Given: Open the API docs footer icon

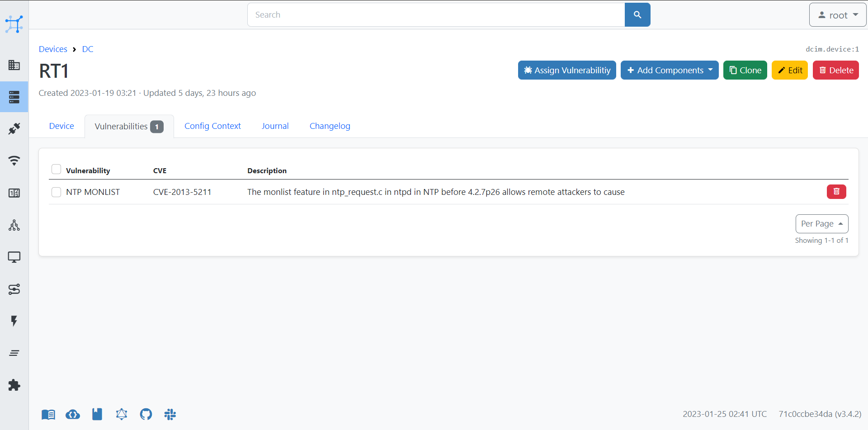Looking at the screenshot, I should (x=97, y=414).
